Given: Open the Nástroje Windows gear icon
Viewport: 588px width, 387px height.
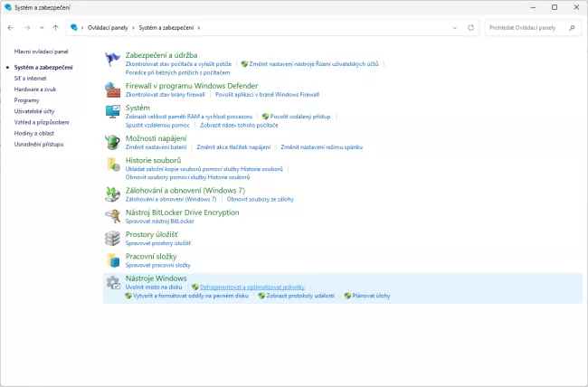Looking at the screenshot, I should 112,282.
